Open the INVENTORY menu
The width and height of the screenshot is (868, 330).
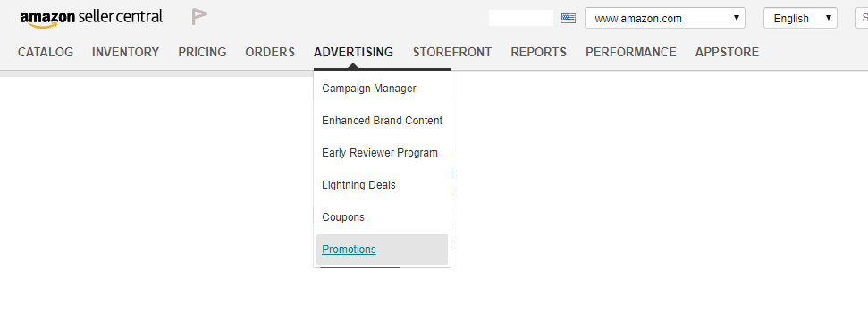[126, 52]
